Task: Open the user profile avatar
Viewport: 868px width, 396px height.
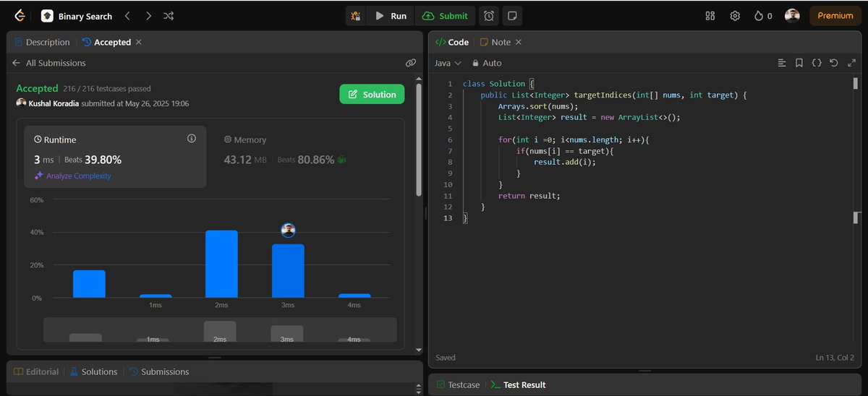Action: tap(792, 16)
